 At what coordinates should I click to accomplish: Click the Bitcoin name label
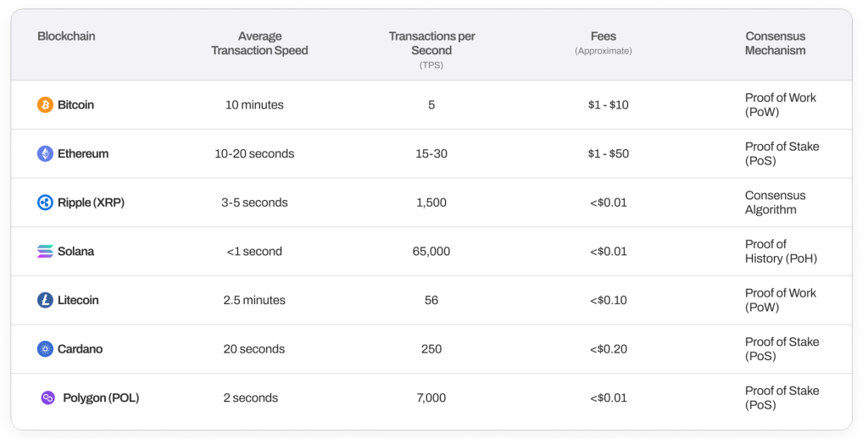tap(75, 105)
